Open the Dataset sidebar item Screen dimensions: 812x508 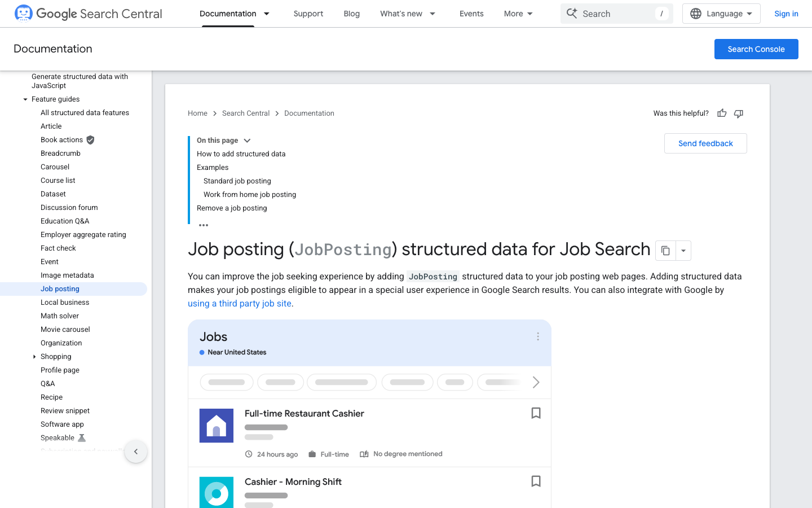tap(53, 194)
